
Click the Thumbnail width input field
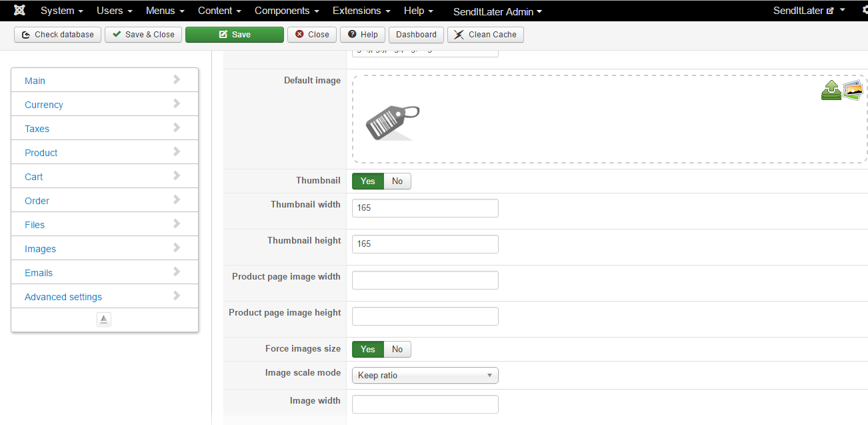[425, 208]
